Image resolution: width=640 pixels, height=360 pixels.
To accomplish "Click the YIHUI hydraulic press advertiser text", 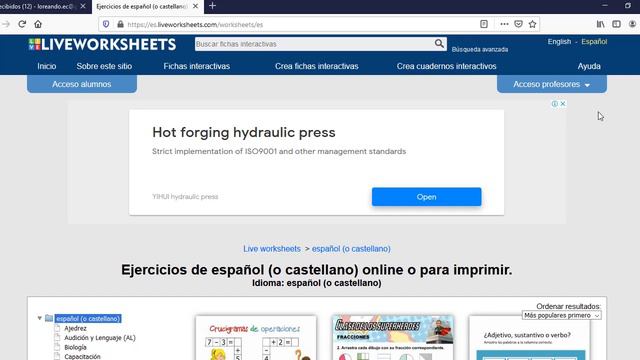I will pyautogui.click(x=185, y=197).
